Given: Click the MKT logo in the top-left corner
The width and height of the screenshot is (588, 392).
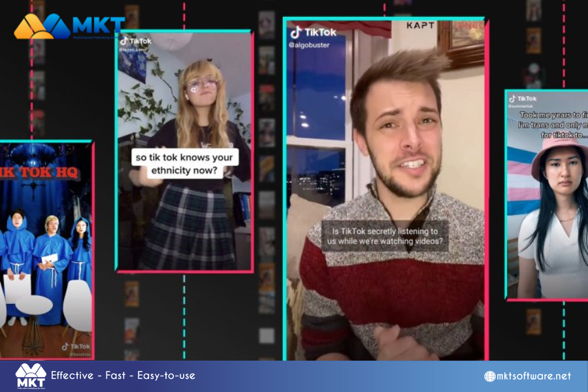Looking at the screenshot, I should (x=69, y=26).
